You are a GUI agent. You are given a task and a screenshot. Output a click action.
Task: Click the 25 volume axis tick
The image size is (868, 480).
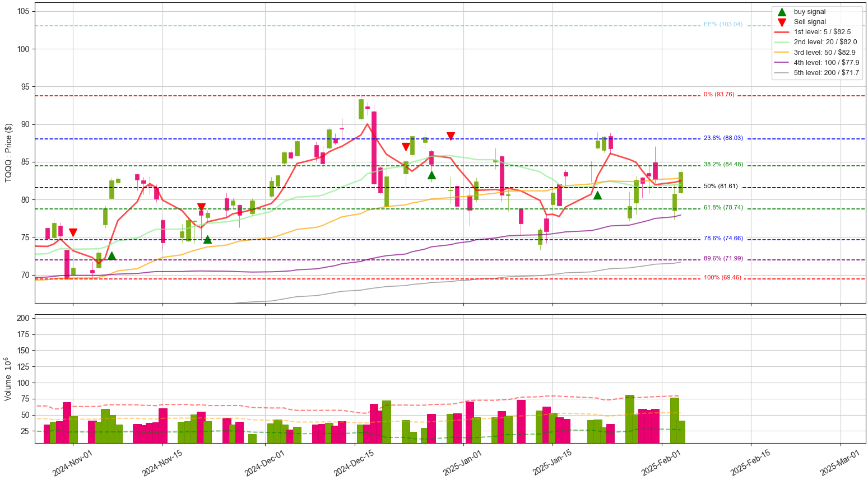[x=25, y=431]
